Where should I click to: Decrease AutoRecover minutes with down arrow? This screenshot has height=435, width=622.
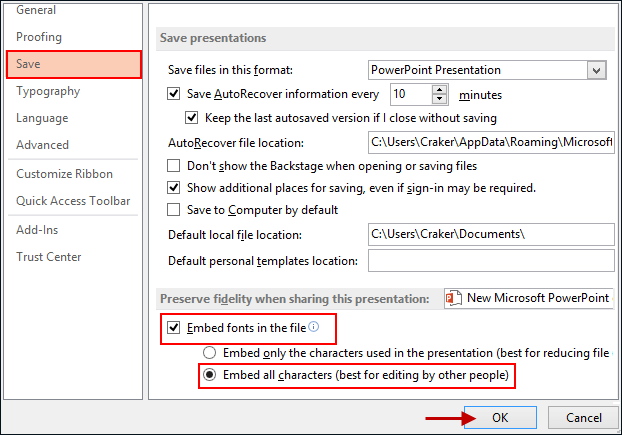coord(440,100)
